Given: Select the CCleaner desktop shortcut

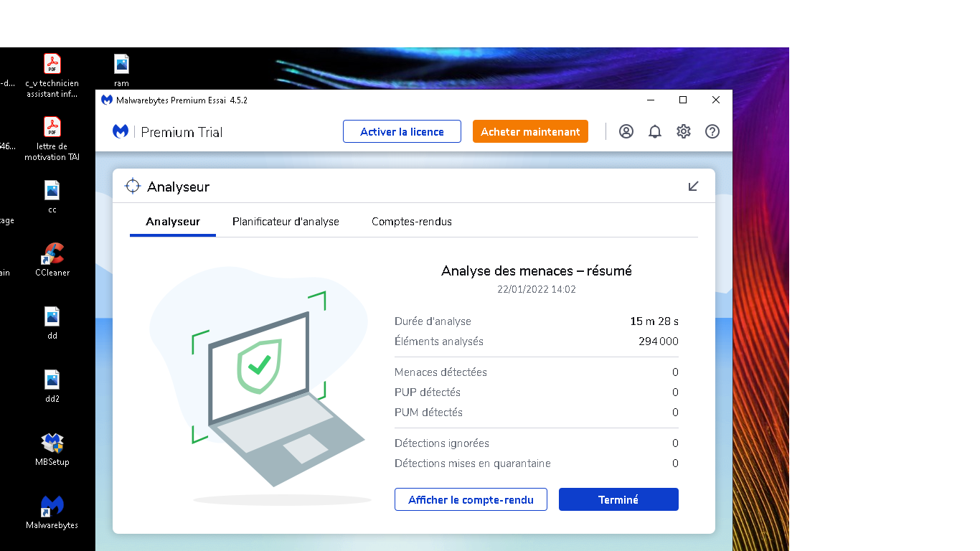Looking at the screenshot, I should click(52, 260).
